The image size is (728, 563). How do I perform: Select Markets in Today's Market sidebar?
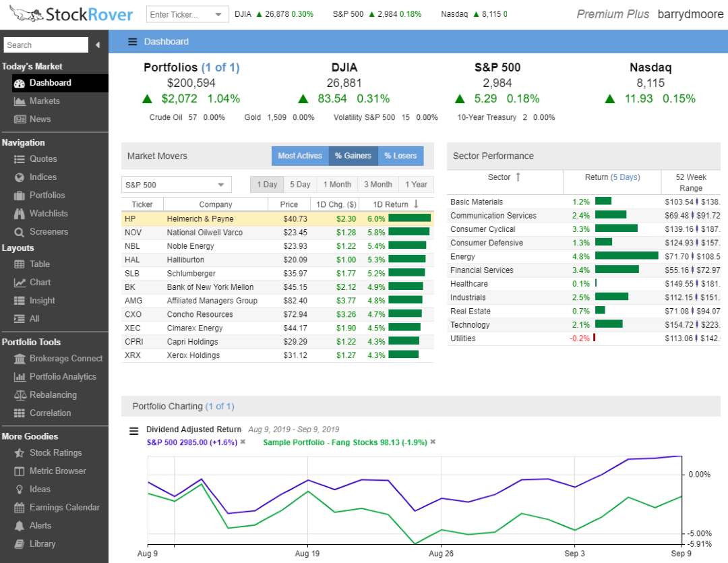pyautogui.click(x=44, y=101)
